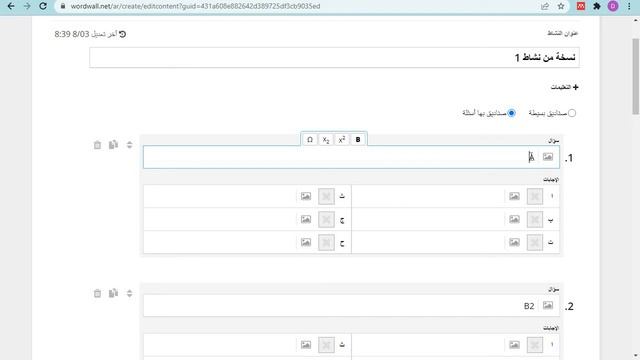Toggle bold formatting B
640x360 pixels.
pyautogui.click(x=358, y=140)
